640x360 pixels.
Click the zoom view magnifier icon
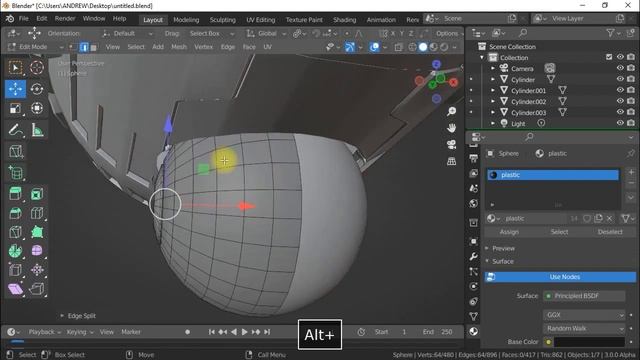point(451,111)
